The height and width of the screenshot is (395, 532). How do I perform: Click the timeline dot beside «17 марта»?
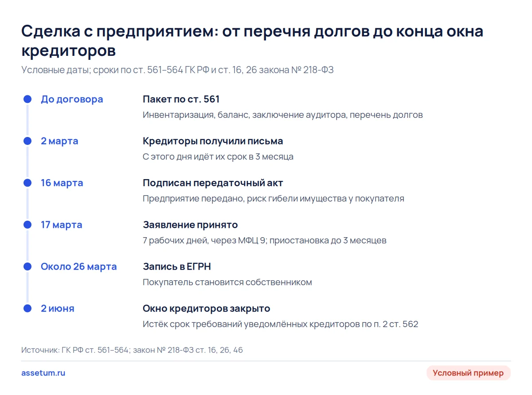[x=27, y=225]
